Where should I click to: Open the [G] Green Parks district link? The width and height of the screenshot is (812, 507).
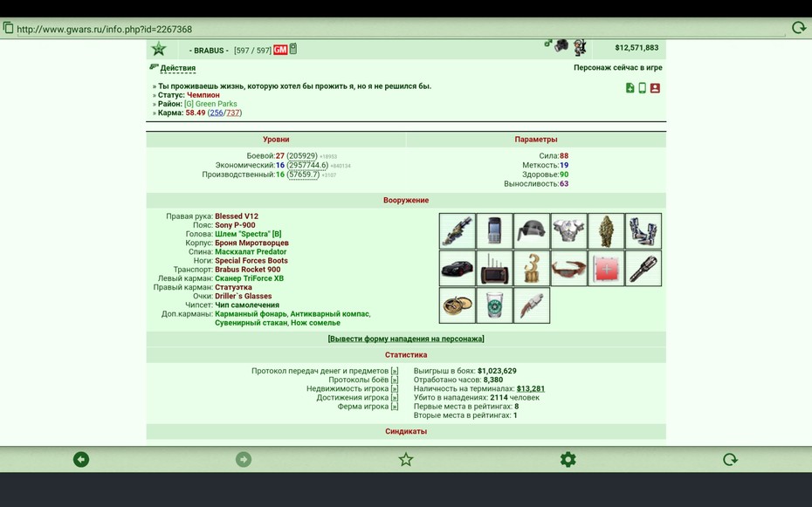pos(210,104)
